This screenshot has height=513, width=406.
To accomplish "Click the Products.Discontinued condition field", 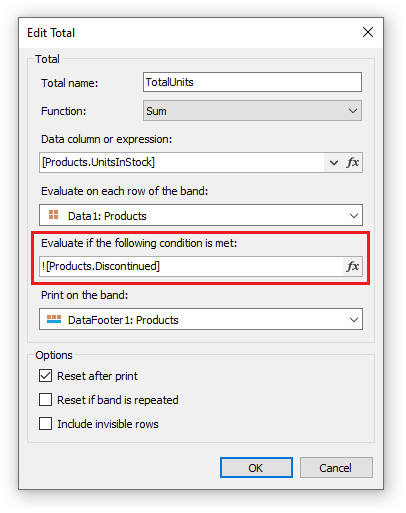I will click(191, 266).
